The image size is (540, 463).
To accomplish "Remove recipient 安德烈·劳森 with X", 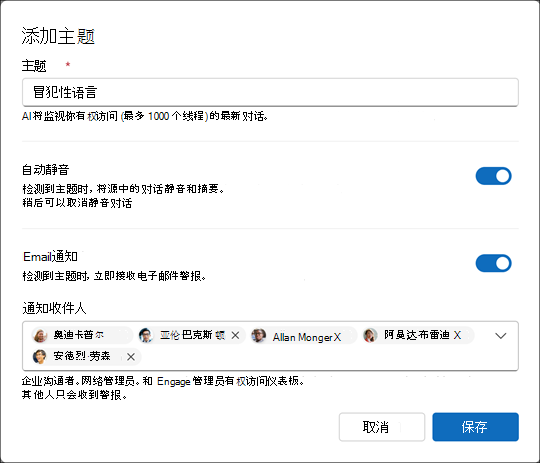I will 131,357.
